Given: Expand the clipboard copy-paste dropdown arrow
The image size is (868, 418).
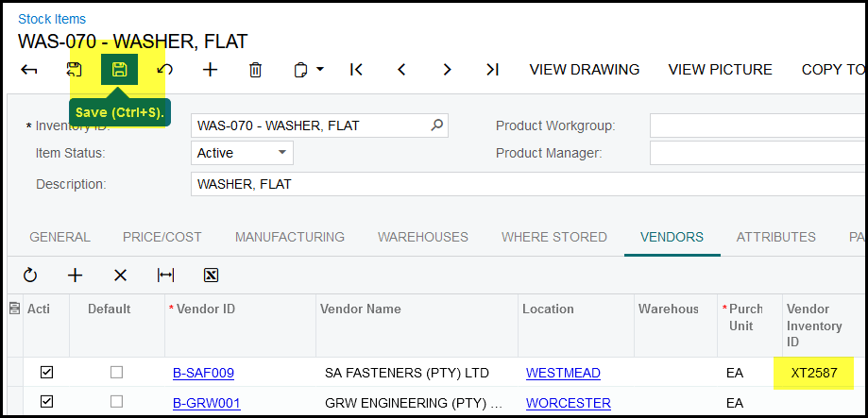Looking at the screenshot, I should (320, 69).
